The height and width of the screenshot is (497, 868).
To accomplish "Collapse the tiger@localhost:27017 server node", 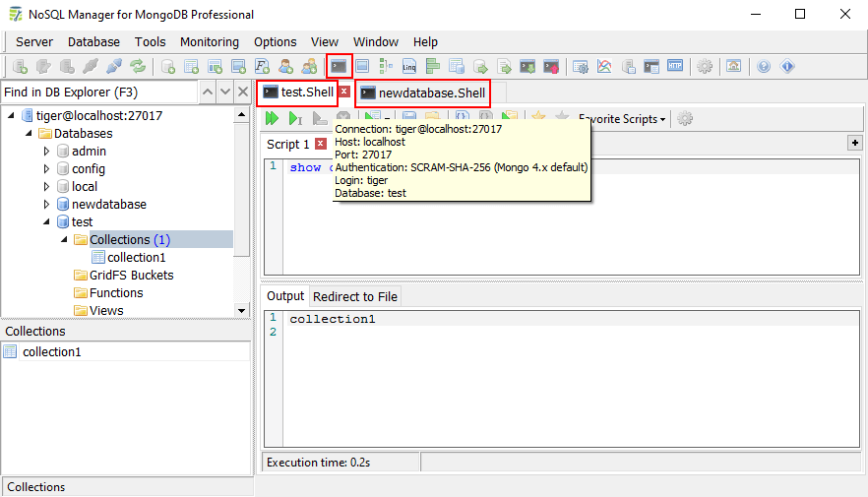I will coord(11,116).
